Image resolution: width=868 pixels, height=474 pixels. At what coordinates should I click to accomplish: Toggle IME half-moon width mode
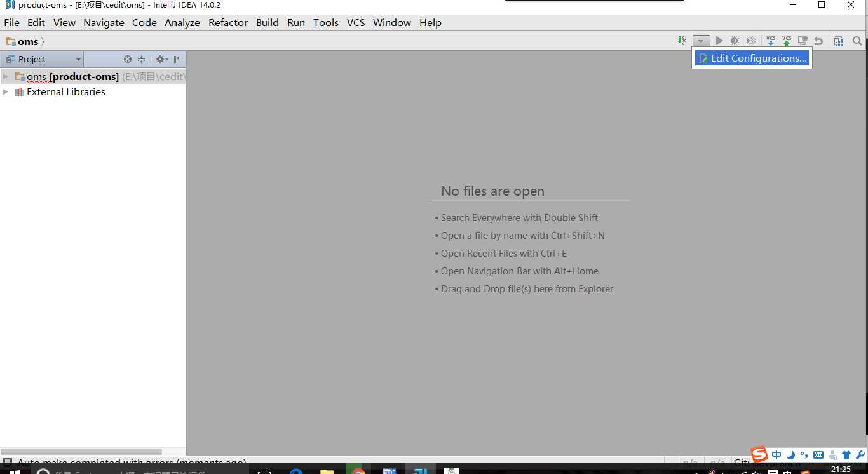[790, 455]
